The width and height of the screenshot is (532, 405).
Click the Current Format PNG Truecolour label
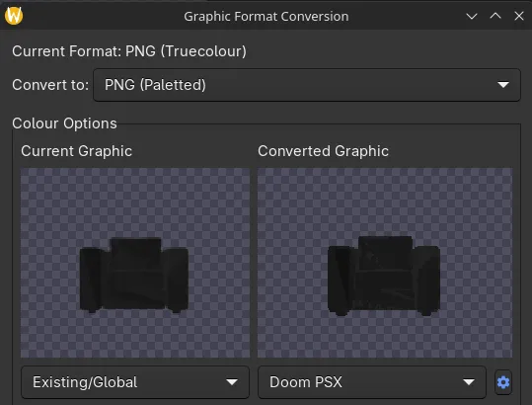pos(129,51)
